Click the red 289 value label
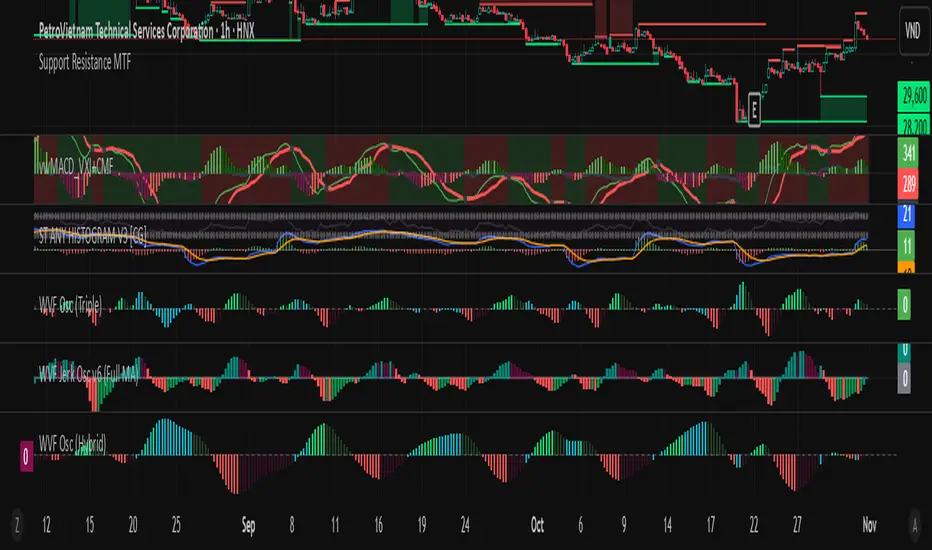The image size is (932, 550). [x=909, y=185]
